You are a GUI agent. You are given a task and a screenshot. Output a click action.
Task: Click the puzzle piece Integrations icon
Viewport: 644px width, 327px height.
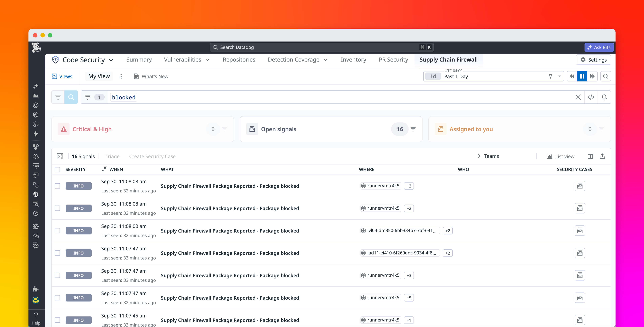click(36, 289)
